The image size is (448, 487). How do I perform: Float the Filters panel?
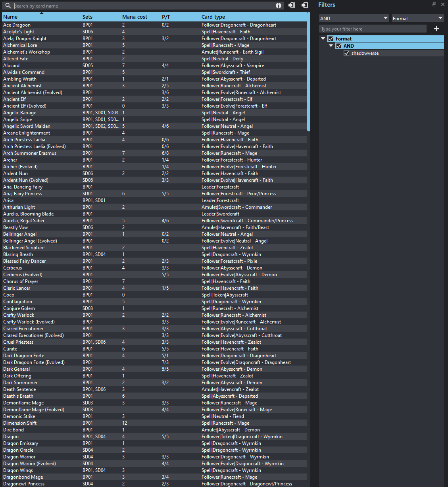pyautogui.click(x=434, y=4)
